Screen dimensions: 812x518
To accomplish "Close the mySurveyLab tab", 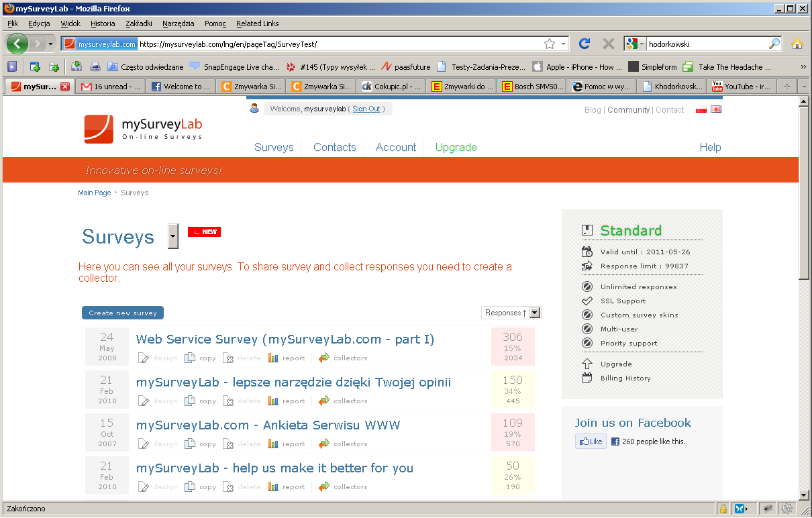I will [x=65, y=87].
